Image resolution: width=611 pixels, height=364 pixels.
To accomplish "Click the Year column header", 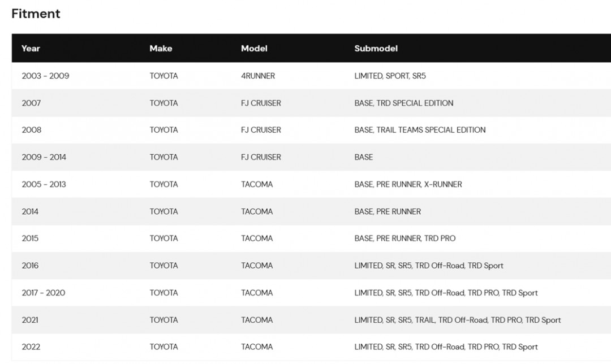I will coord(31,48).
